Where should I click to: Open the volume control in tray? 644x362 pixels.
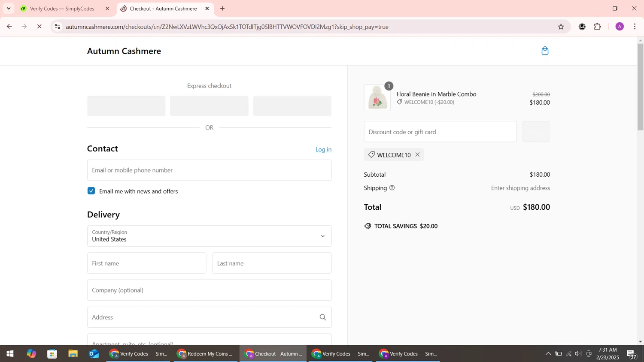pos(578,354)
